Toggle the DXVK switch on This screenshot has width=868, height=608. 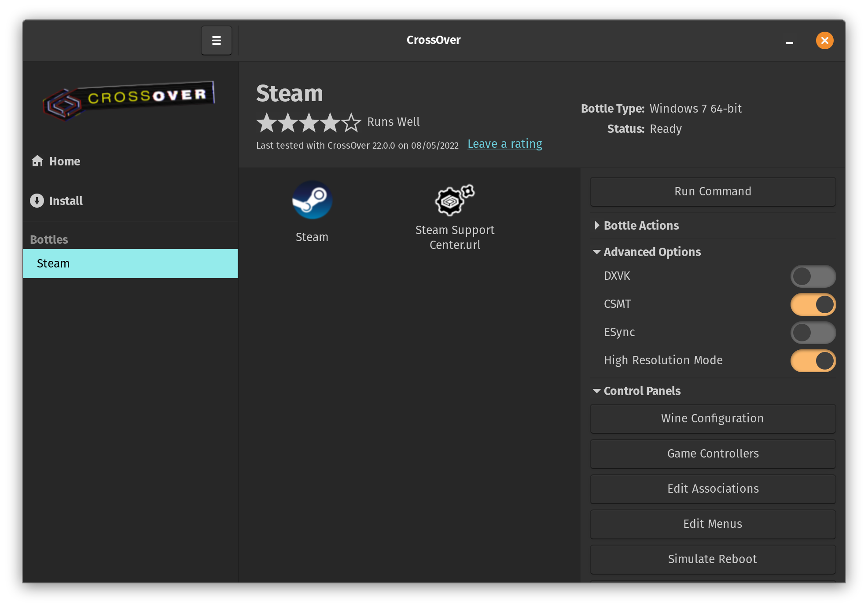click(813, 276)
